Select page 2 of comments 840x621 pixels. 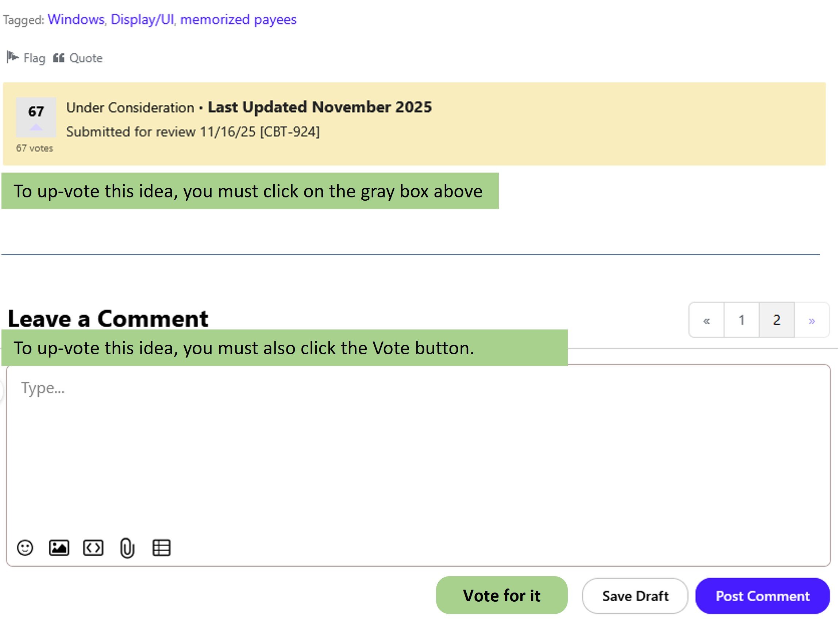point(777,321)
